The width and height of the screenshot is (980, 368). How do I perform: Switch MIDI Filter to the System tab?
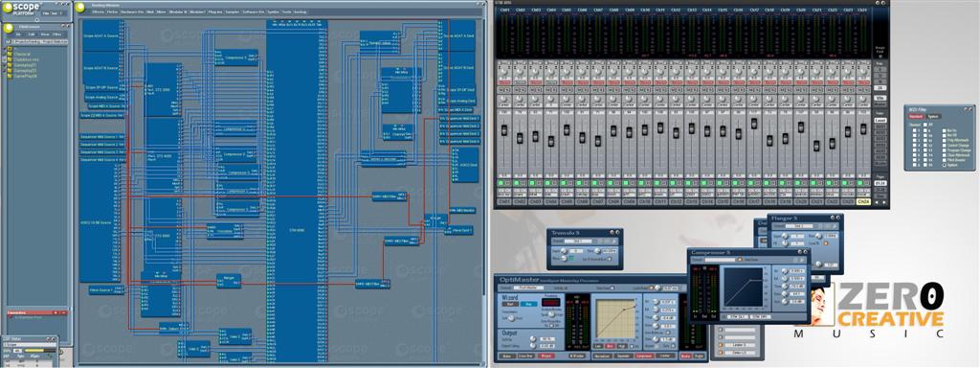[933, 116]
